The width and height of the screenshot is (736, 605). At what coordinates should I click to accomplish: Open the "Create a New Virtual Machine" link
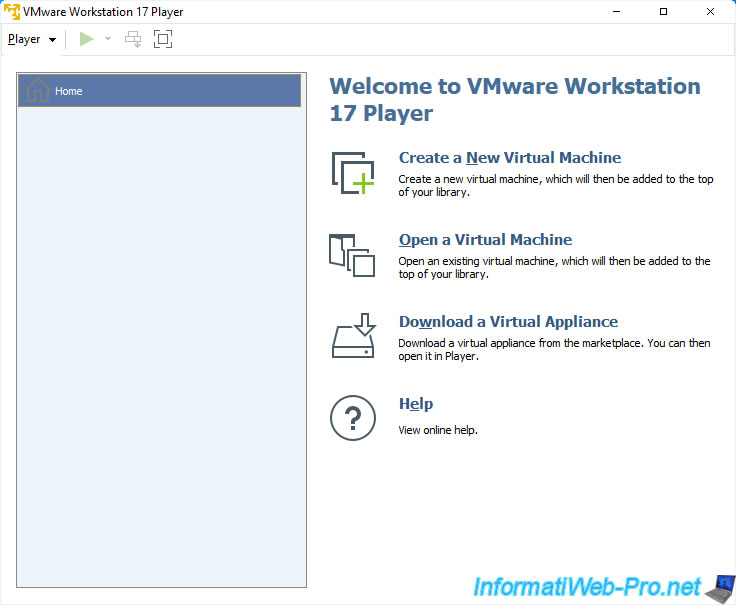509,158
